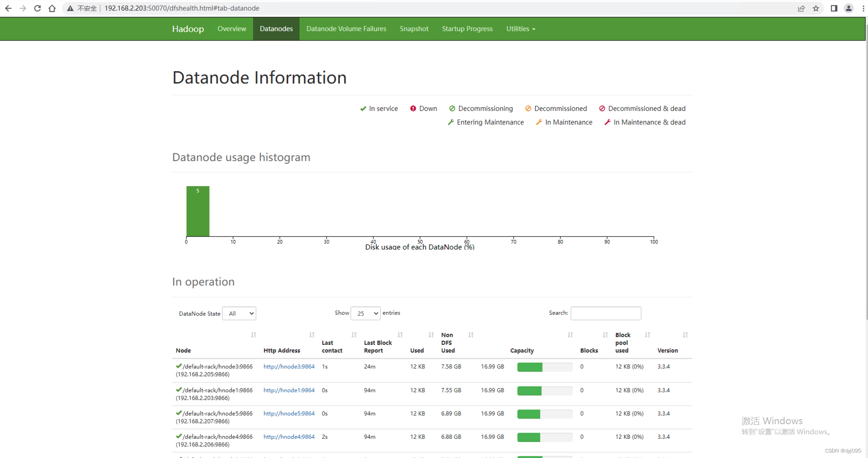Open the browser profile avatar icon
Image resolution: width=868 pixels, height=458 pixels.
849,8
